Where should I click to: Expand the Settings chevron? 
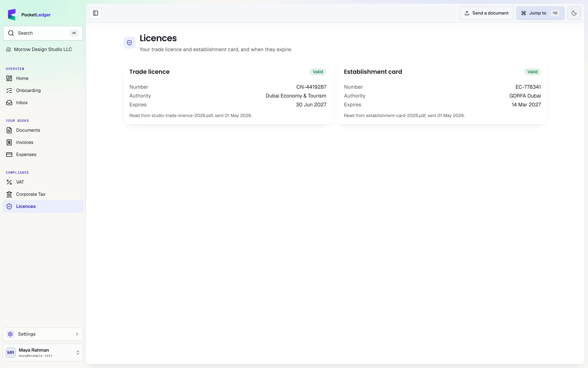click(77, 334)
